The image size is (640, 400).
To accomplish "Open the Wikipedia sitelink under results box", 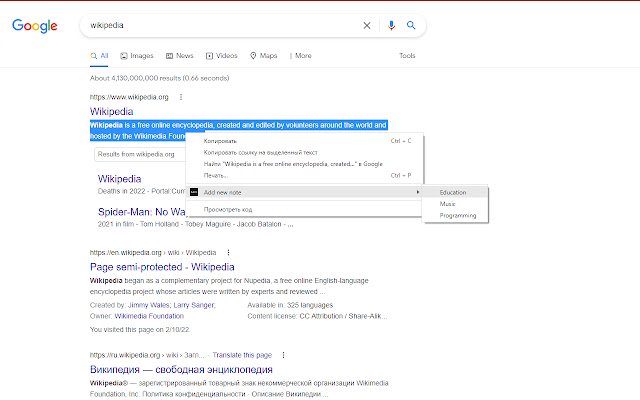I will pos(119,179).
